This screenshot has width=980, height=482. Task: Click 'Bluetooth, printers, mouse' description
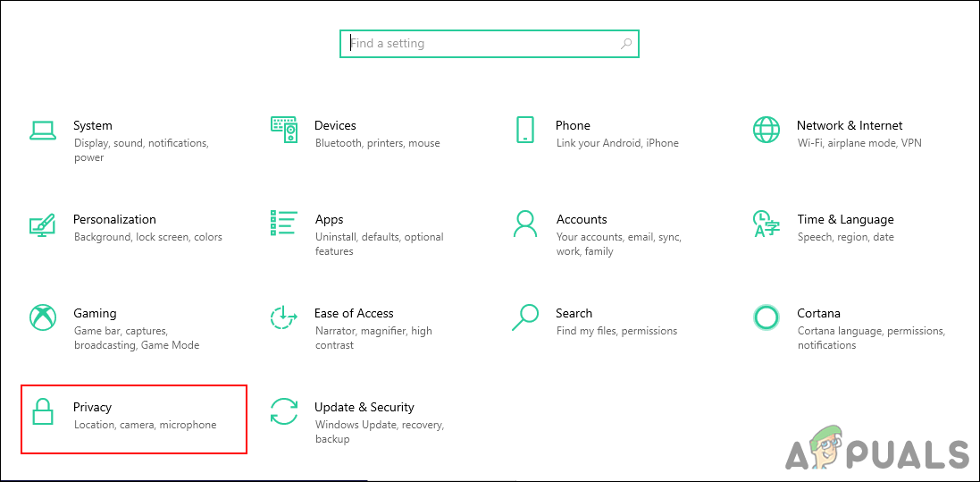[378, 143]
